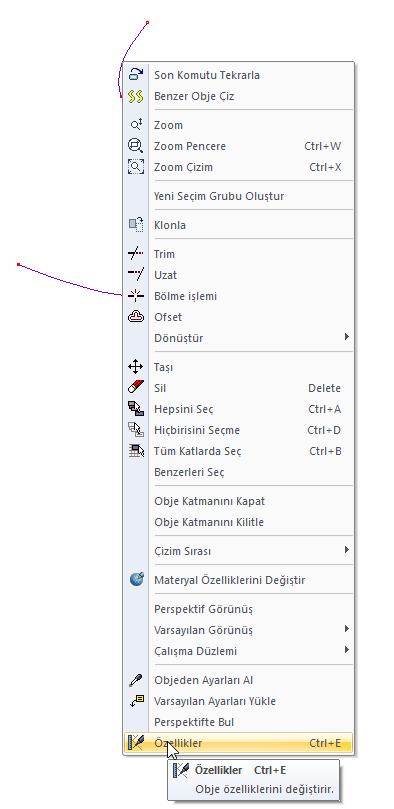
Task: Select the Zoom Pencere magnifier icon
Action: (x=136, y=146)
